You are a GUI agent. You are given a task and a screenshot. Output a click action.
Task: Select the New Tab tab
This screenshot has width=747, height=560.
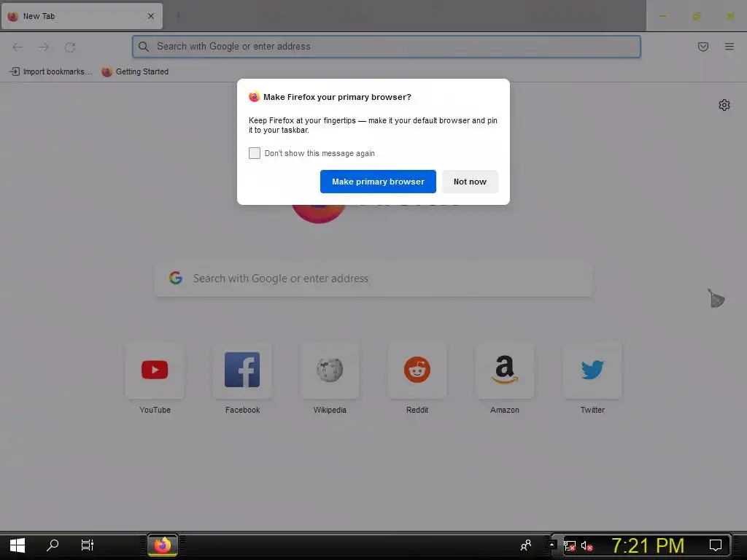click(x=82, y=16)
